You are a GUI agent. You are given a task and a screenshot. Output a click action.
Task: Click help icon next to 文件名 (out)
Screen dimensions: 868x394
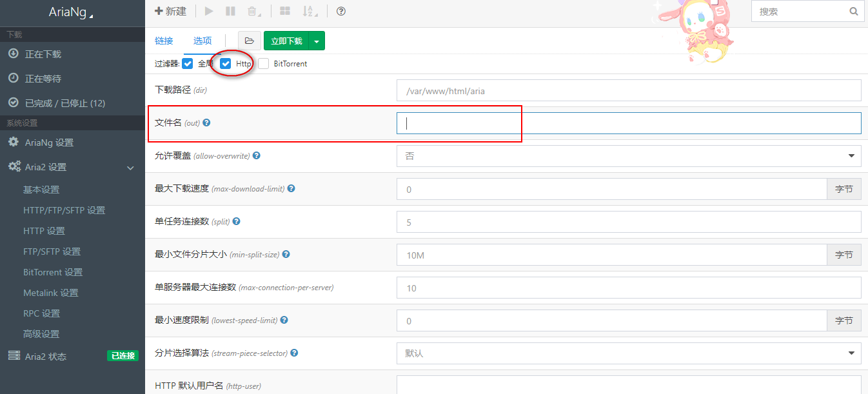207,123
